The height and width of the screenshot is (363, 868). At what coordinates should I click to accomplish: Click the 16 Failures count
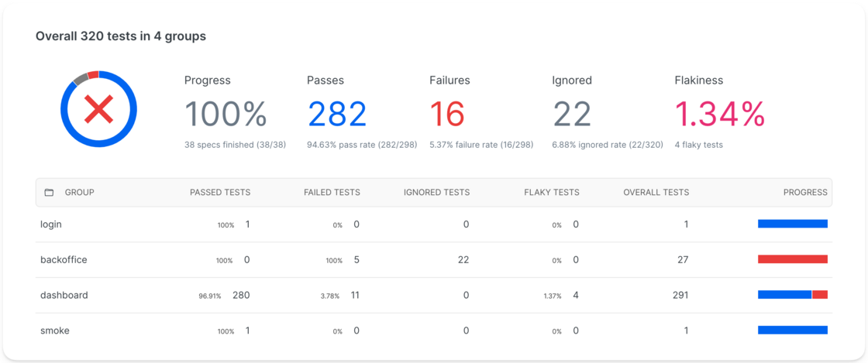click(447, 115)
